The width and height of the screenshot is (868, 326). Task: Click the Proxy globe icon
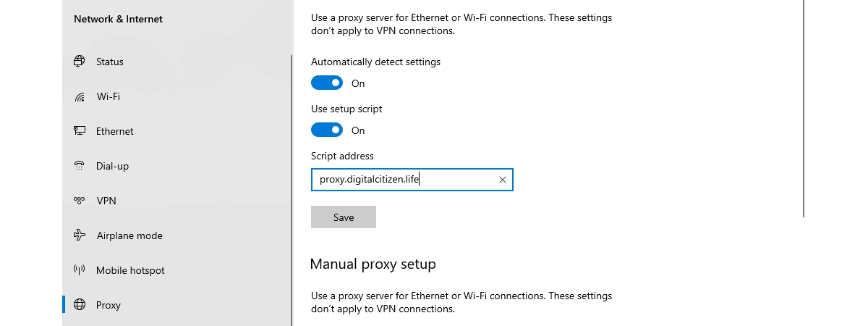pos(80,305)
